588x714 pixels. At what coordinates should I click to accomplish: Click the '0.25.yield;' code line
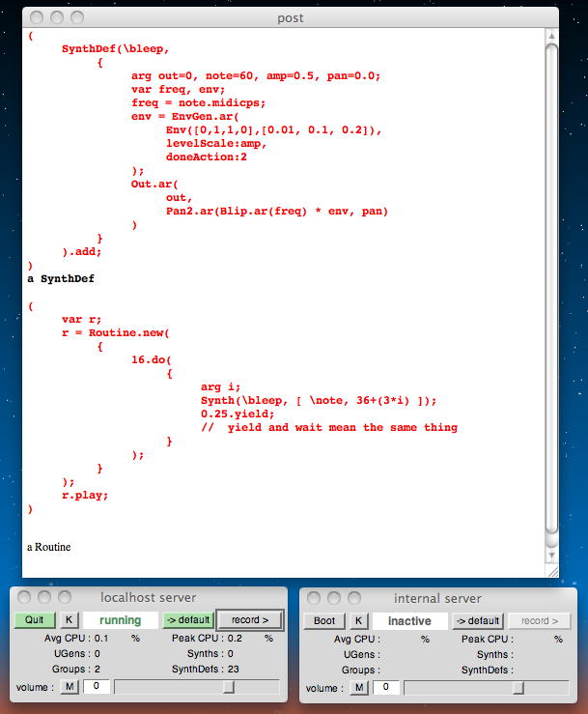coord(238,414)
